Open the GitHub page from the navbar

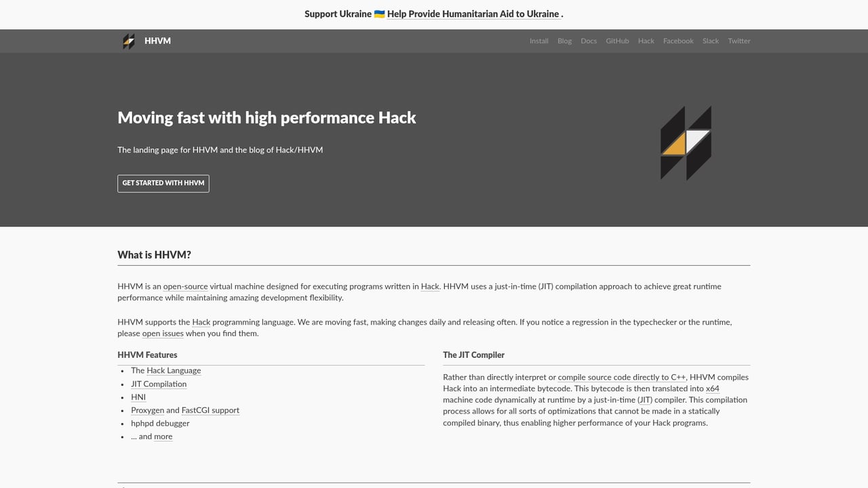616,41
